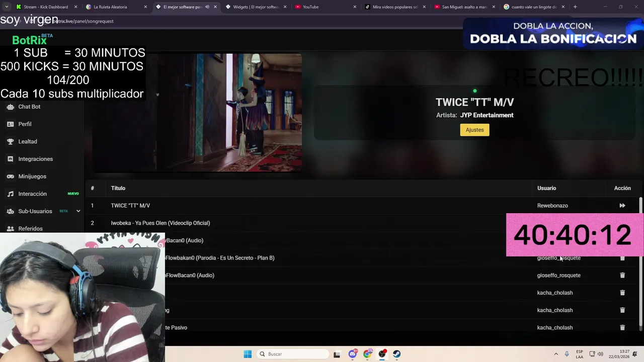Click the song video thumbnail player
644x362 pixels.
[197, 113]
